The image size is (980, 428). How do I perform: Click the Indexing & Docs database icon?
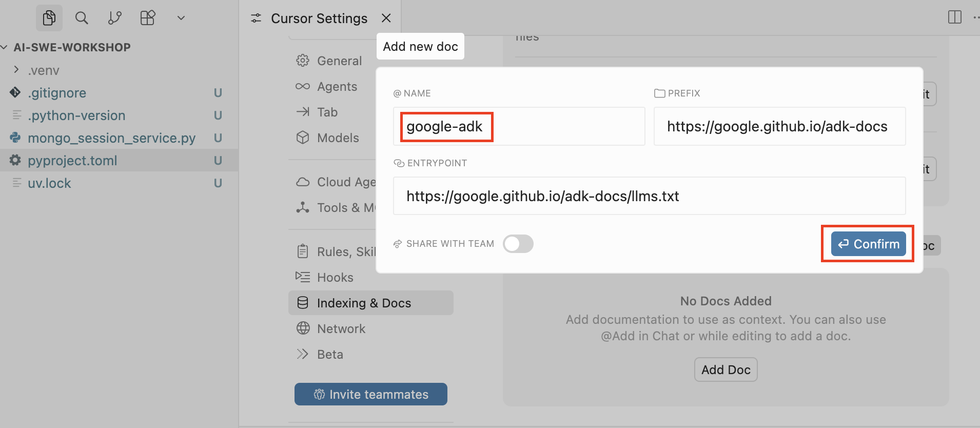tap(303, 303)
